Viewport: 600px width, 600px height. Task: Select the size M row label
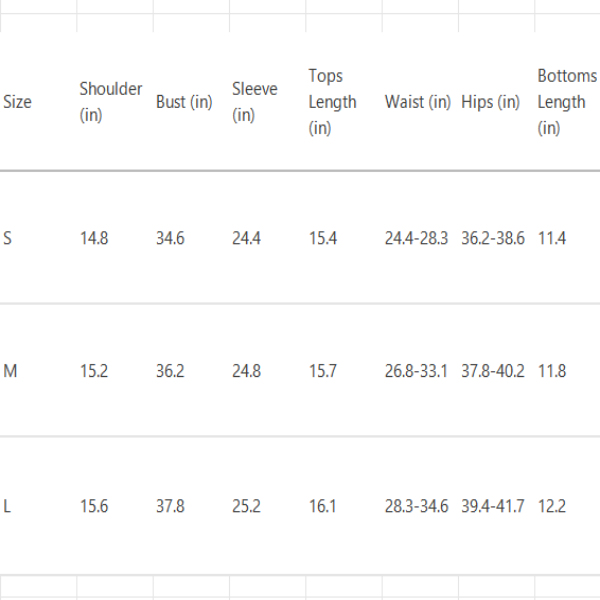pyautogui.click(x=10, y=371)
